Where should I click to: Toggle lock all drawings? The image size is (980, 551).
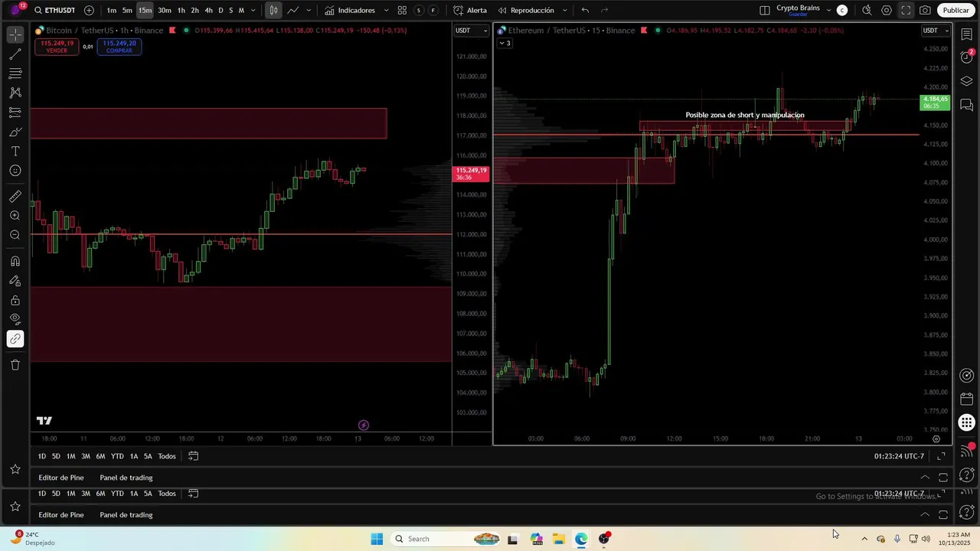[x=15, y=300]
